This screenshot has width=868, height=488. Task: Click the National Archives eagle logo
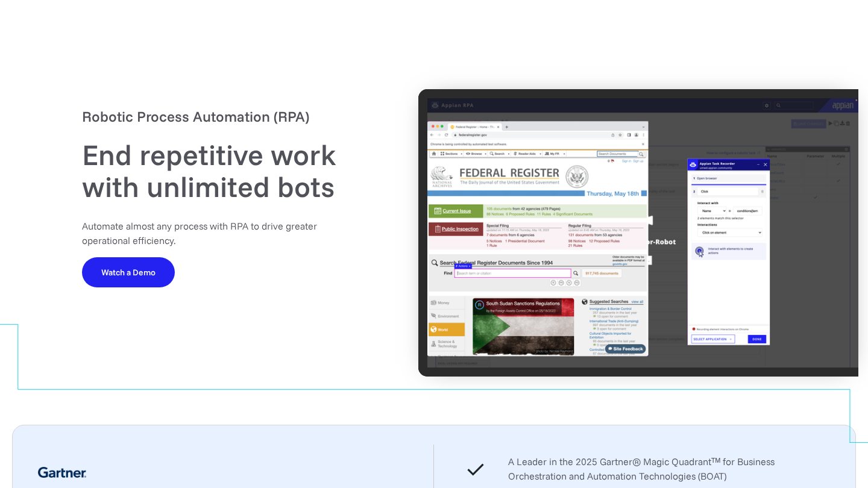click(x=441, y=176)
